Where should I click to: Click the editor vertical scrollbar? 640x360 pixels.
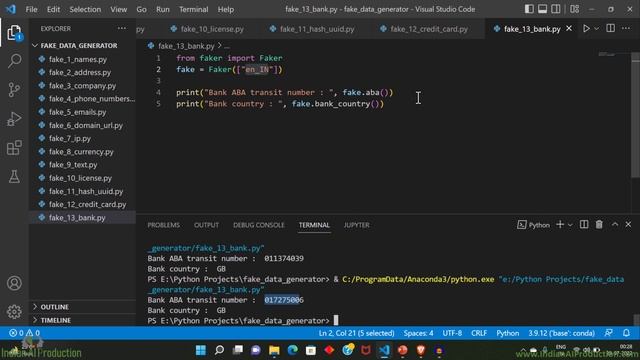click(636, 116)
